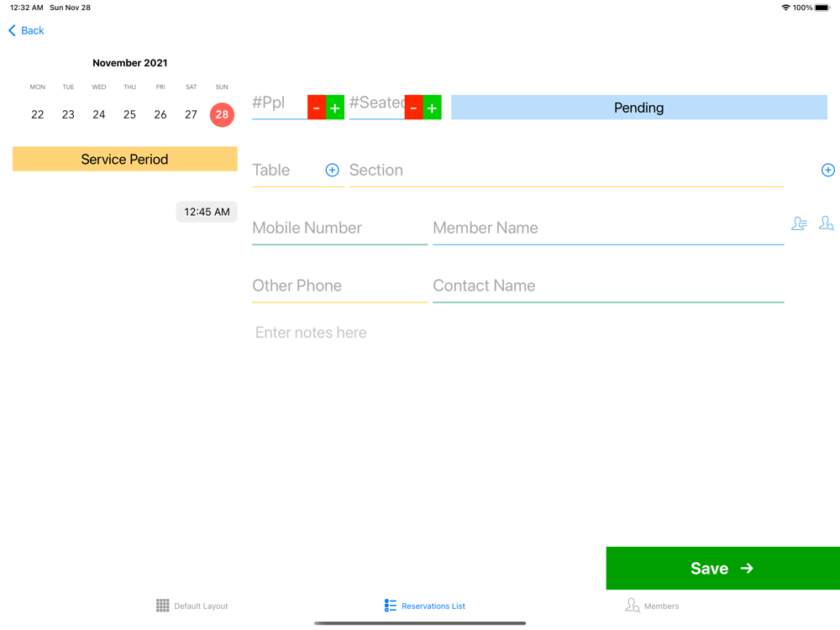The height and width of the screenshot is (630, 840).
Task: Increase #Ppl with green plus button
Action: (335, 108)
